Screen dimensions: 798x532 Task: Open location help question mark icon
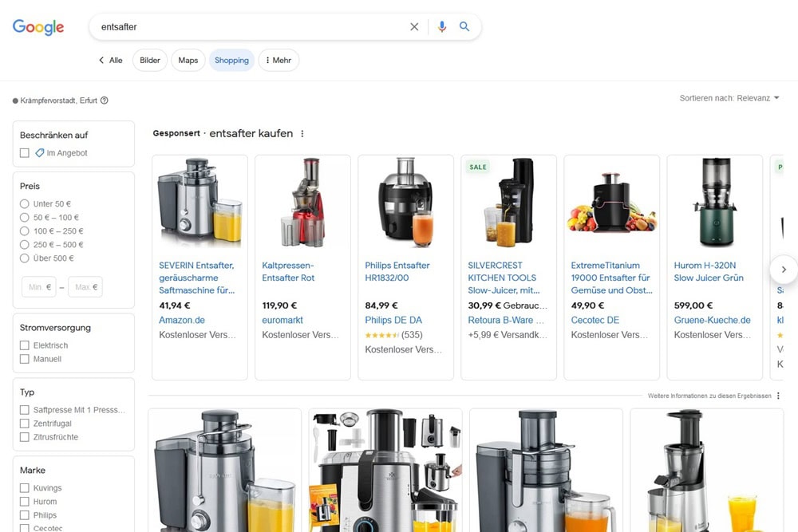coord(105,100)
